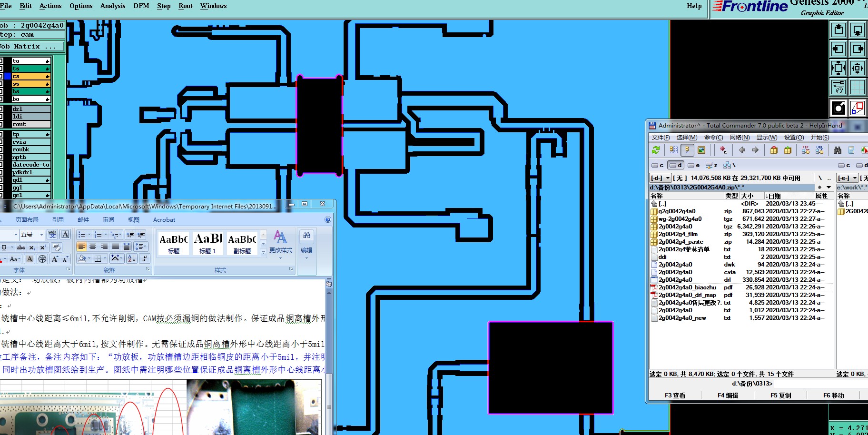Expand the Word styles gallery more arrow
The height and width of the screenshot is (435, 868).
[x=263, y=253]
